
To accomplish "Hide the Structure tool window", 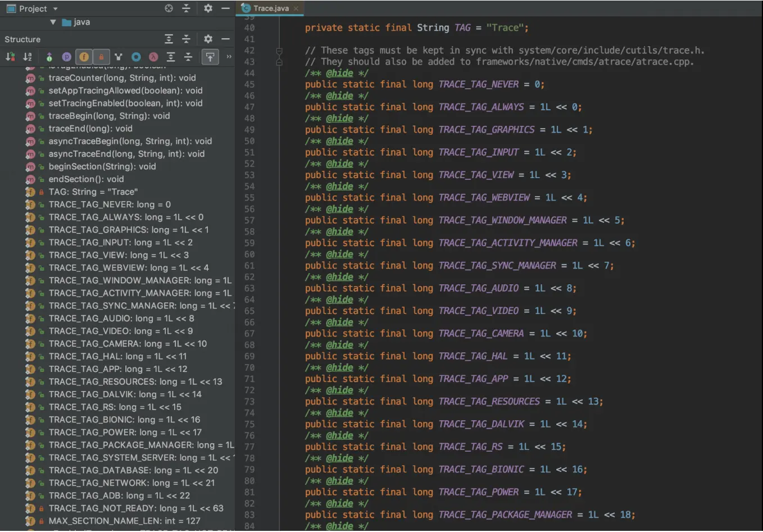I will (225, 39).
